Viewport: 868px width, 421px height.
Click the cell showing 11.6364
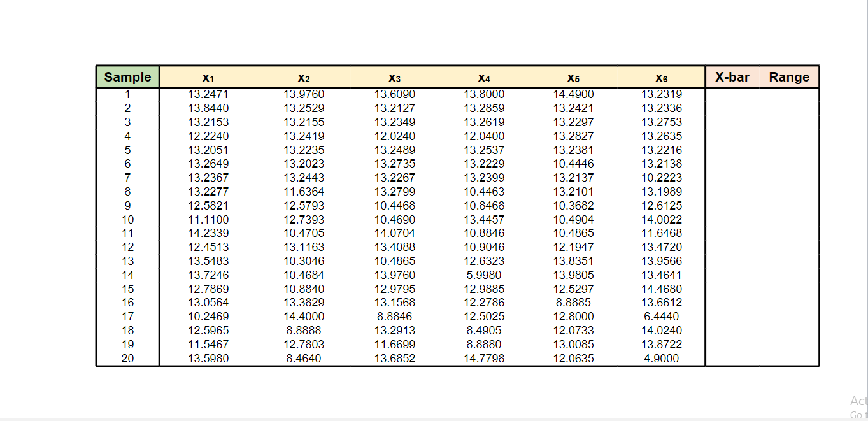tap(304, 191)
